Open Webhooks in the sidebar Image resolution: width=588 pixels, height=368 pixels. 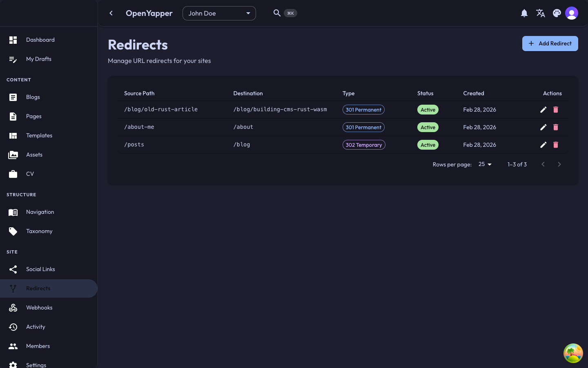(39, 307)
